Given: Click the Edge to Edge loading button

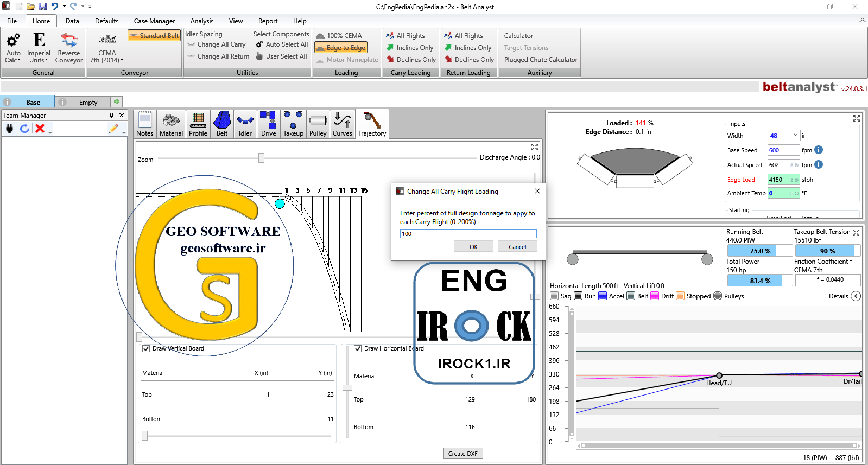Looking at the screenshot, I should (341, 48).
